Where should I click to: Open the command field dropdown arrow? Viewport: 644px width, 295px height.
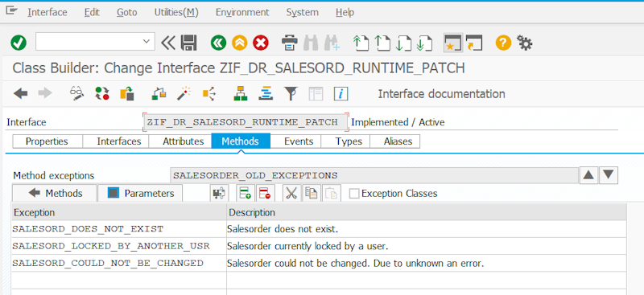146,42
